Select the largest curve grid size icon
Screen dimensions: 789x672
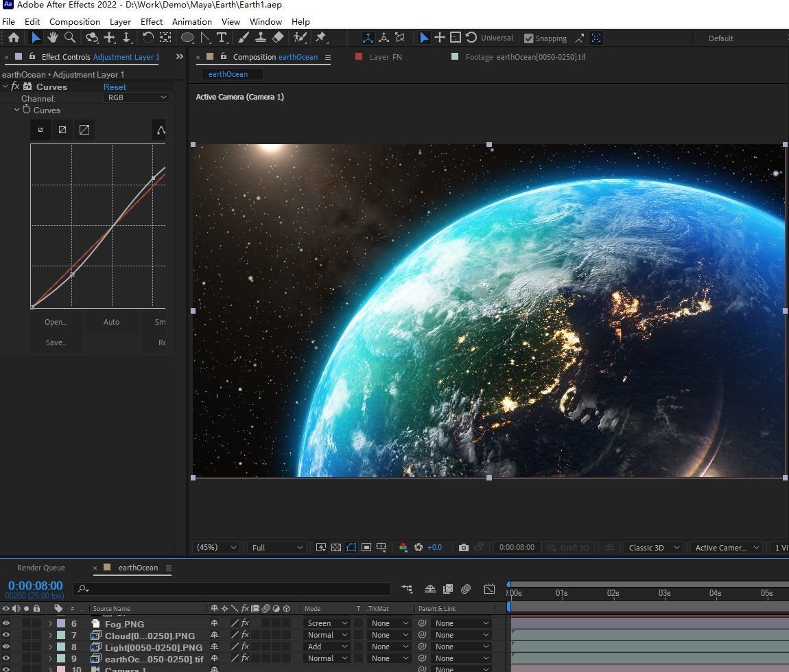(x=84, y=130)
